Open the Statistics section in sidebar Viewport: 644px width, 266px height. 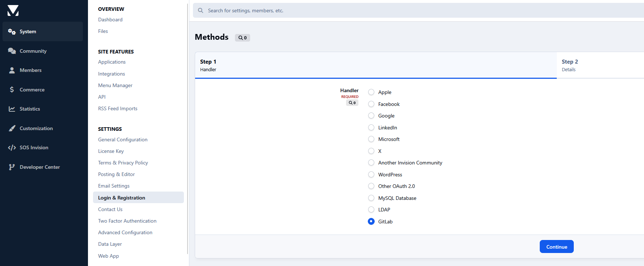point(43,109)
